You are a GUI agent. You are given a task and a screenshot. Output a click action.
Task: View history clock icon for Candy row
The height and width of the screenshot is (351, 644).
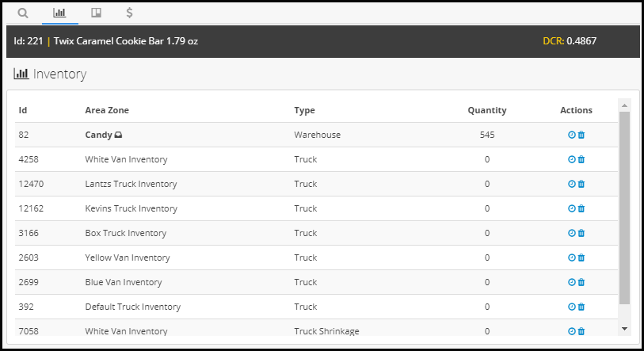click(x=571, y=135)
